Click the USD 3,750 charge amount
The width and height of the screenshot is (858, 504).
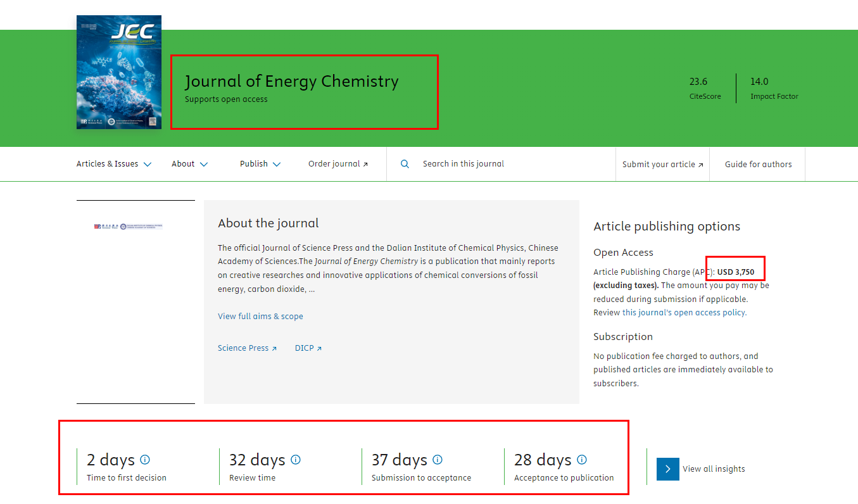pyautogui.click(x=736, y=272)
